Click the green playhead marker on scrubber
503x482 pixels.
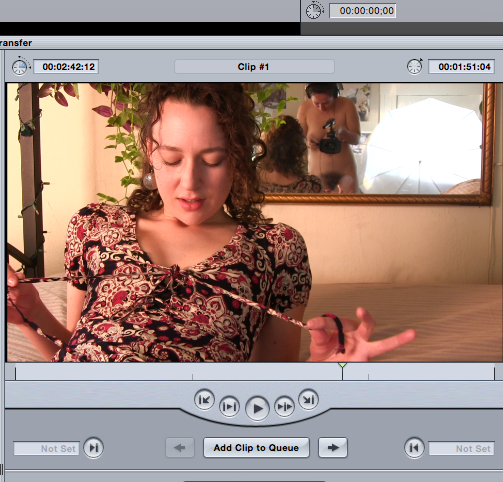[x=343, y=366]
